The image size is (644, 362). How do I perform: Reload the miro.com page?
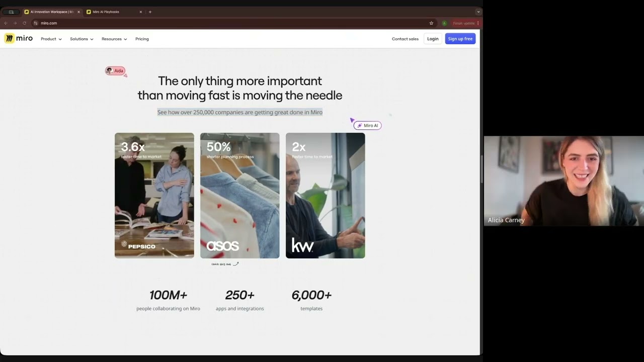[24, 23]
